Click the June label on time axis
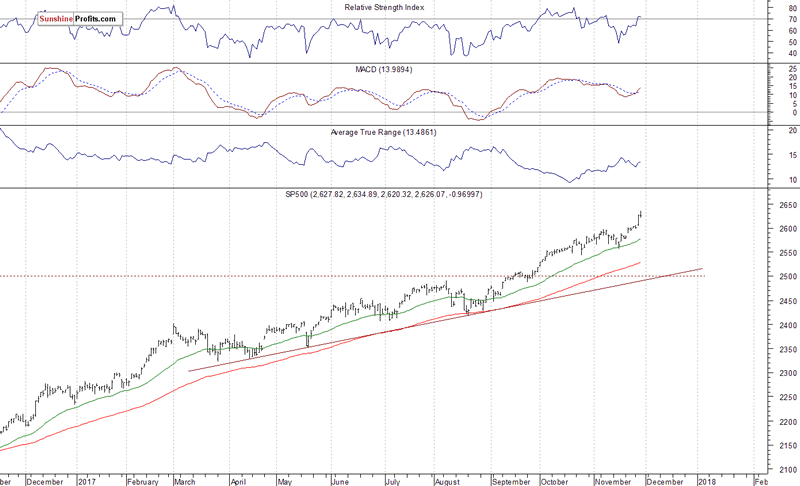 [x=340, y=482]
